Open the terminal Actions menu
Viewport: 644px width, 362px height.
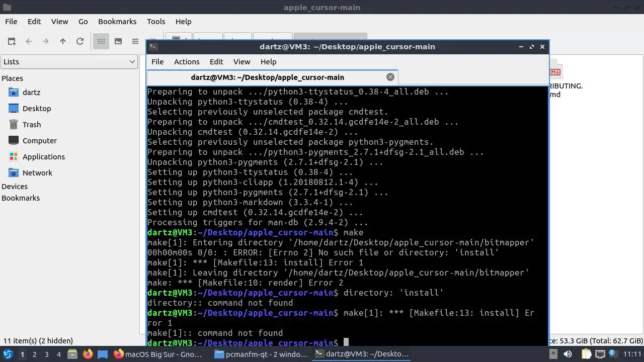187,62
